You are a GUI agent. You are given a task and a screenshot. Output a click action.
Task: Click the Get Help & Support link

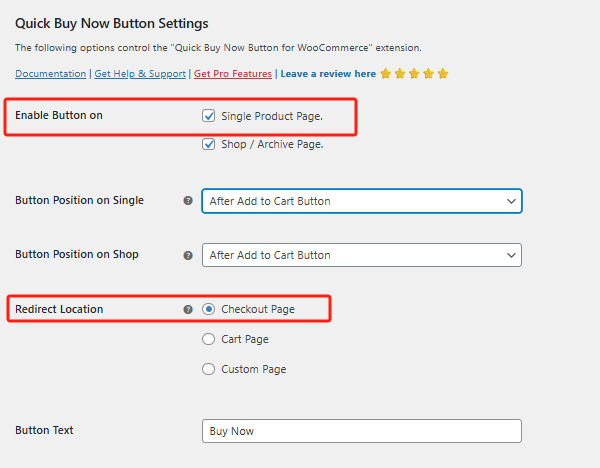(140, 74)
